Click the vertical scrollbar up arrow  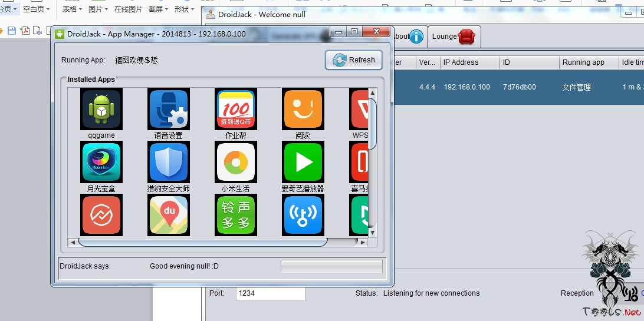point(372,92)
